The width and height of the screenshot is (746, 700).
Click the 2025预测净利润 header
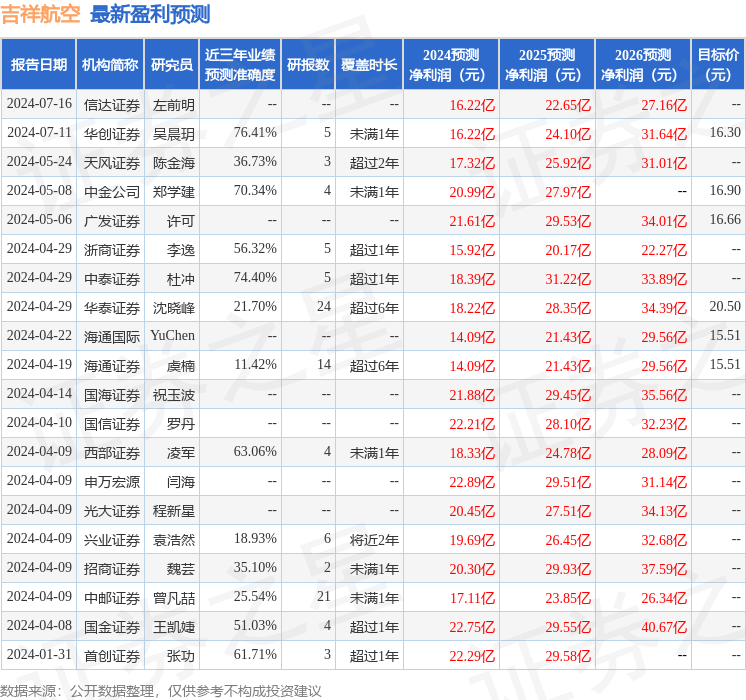coord(547,64)
